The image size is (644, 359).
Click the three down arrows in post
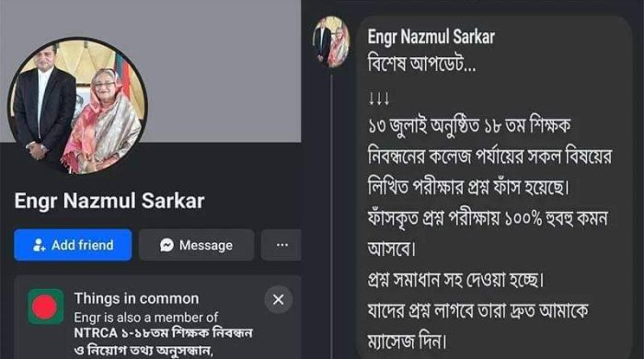(x=379, y=98)
